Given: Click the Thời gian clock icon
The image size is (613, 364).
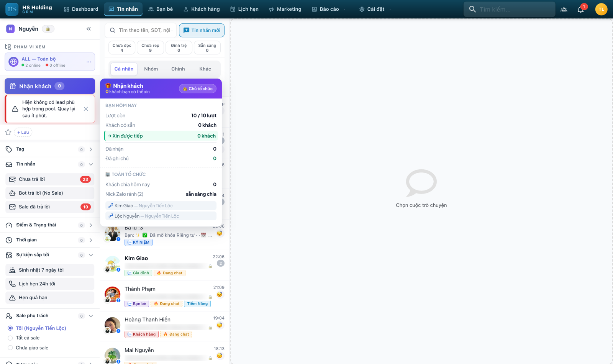Looking at the screenshot, I should click(x=9, y=240).
